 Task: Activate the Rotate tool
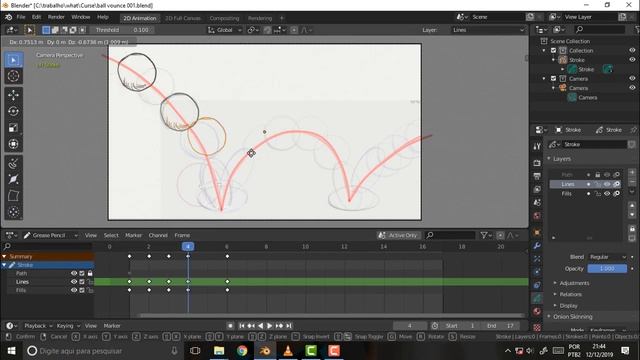(13, 111)
